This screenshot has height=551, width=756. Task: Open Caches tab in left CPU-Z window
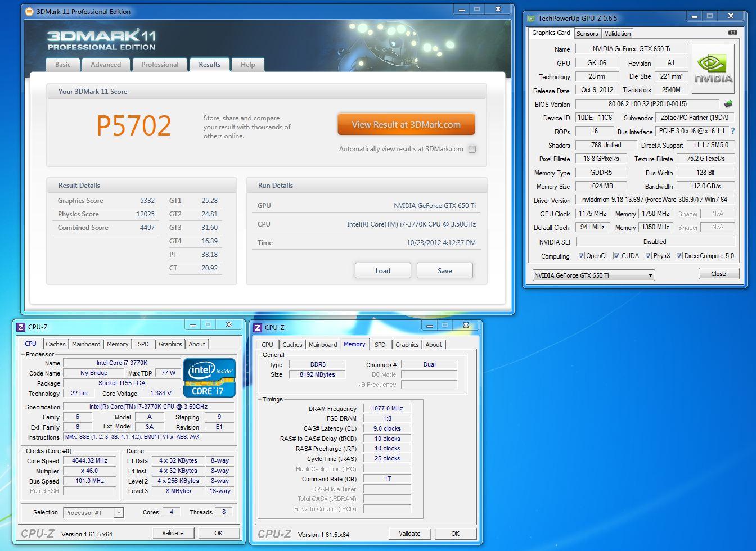[x=56, y=344]
